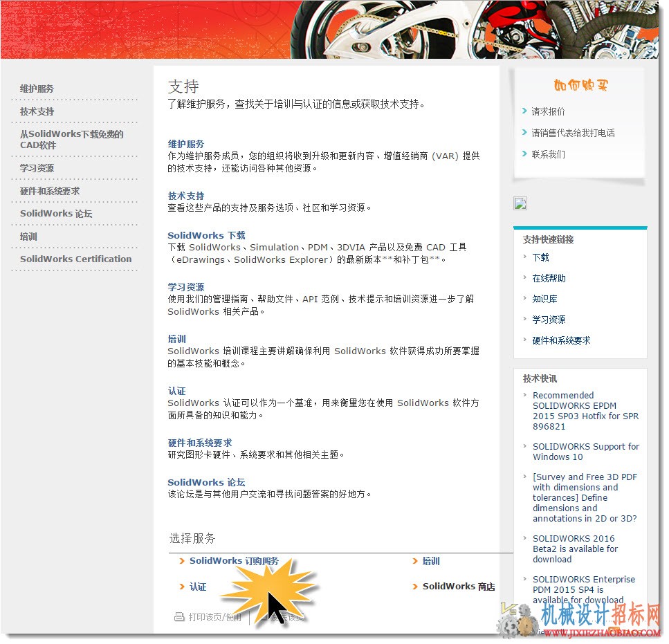The width and height of the screenshot is (669, 644).
Task: Click orange arrow beside SolidWorks 商店
Action: click(415, 587)
